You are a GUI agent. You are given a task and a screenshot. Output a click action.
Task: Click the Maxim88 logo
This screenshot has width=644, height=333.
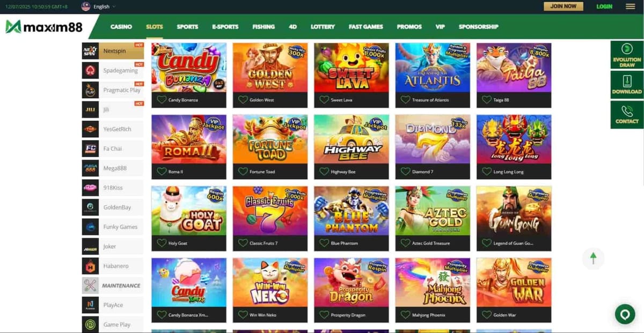(x=44, y=27)
